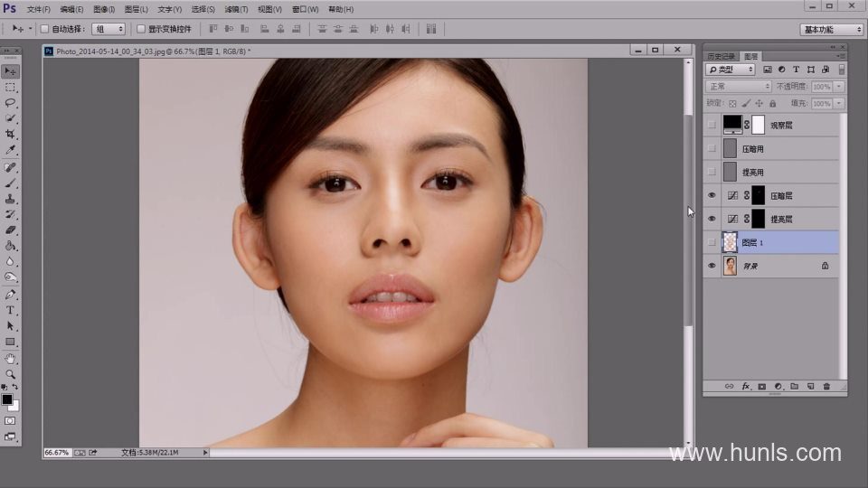868x488 pixels.
Task: Change screen mode icon in toolbox
Action: coord(11,437)
